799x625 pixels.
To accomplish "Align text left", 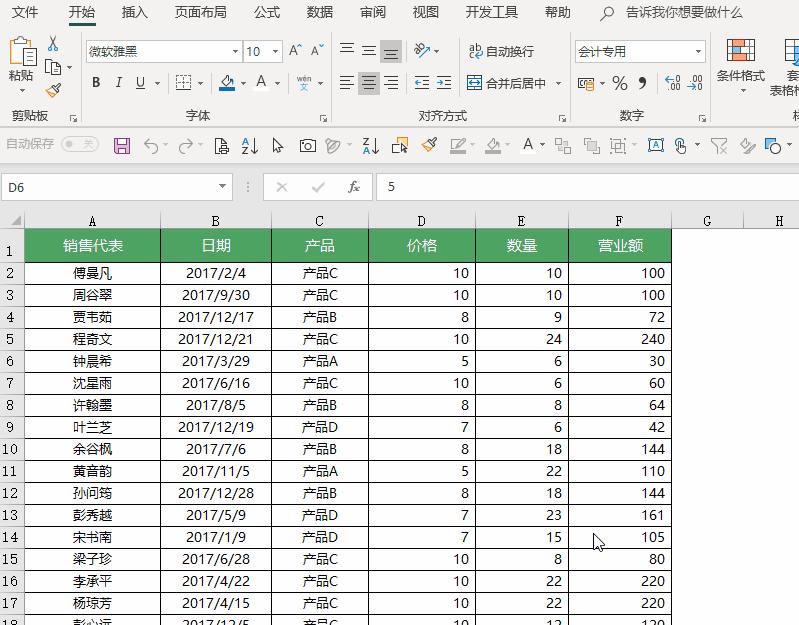I will pyautogui.click(x=347, y=83).
